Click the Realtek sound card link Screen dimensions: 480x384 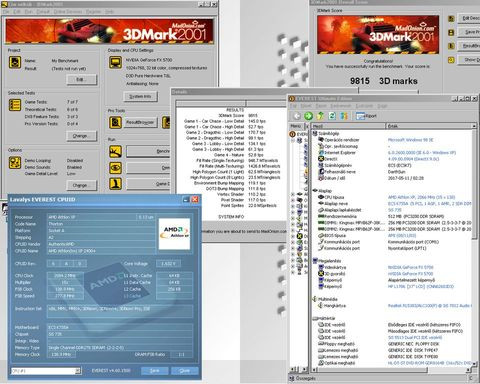[x=429, y=306]
